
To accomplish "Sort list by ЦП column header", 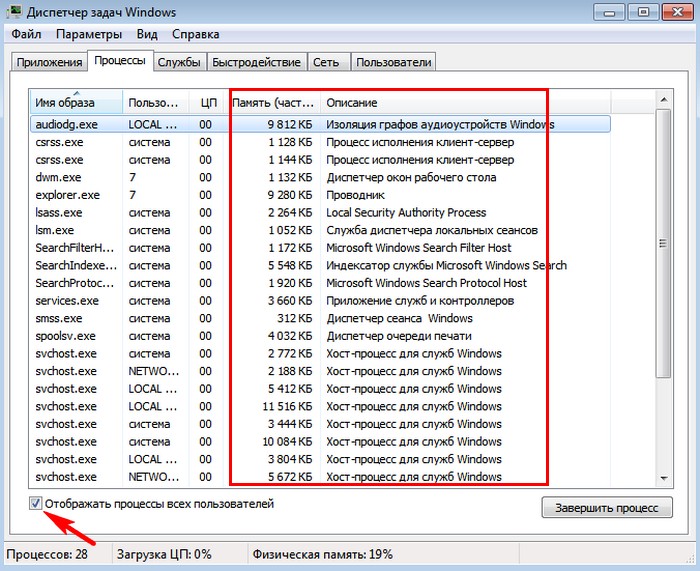I will [207, 103].
